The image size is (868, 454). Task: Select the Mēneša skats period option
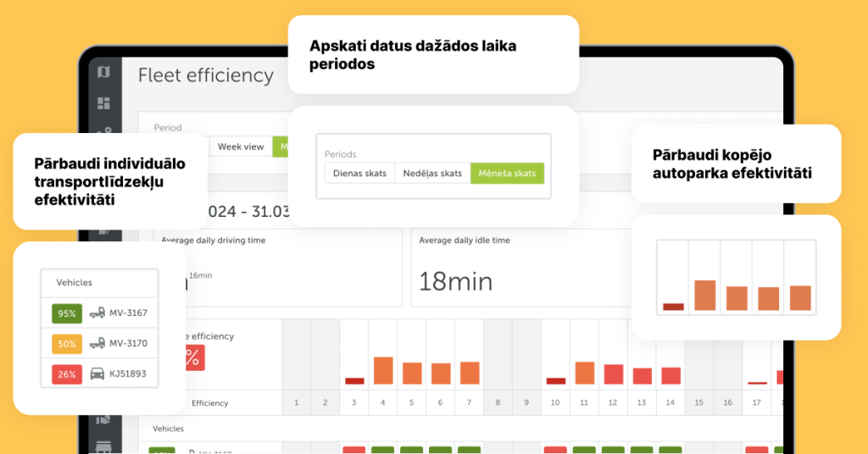(508, 174)
